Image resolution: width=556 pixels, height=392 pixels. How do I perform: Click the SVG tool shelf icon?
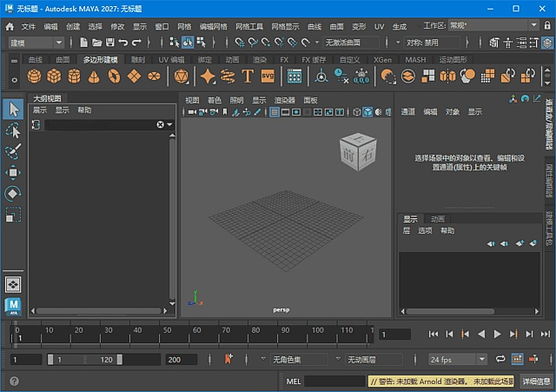point(268,76)
